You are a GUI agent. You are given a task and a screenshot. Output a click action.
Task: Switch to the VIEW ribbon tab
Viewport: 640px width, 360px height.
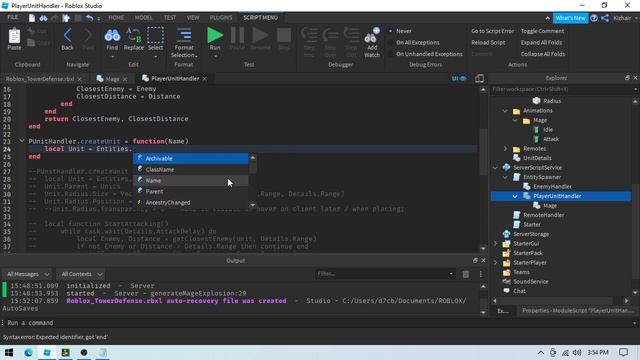(193, 18)
